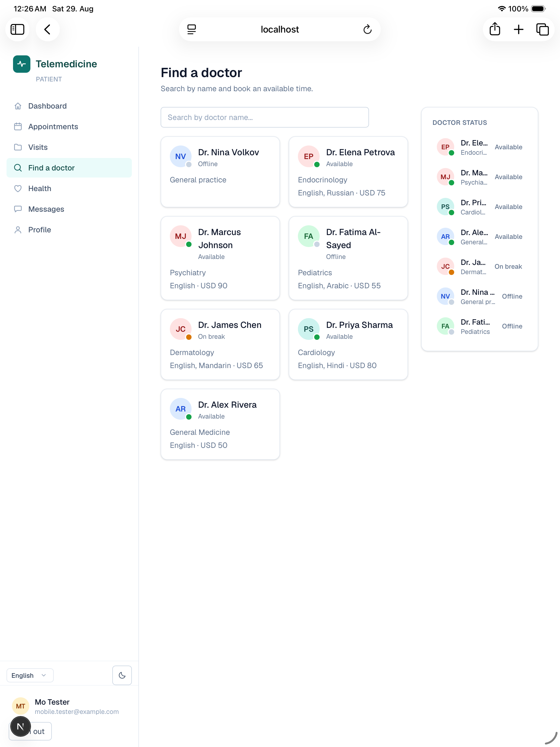
Task: Click the PS avatar in the Doctor Status list
Action: click(445, 207)
